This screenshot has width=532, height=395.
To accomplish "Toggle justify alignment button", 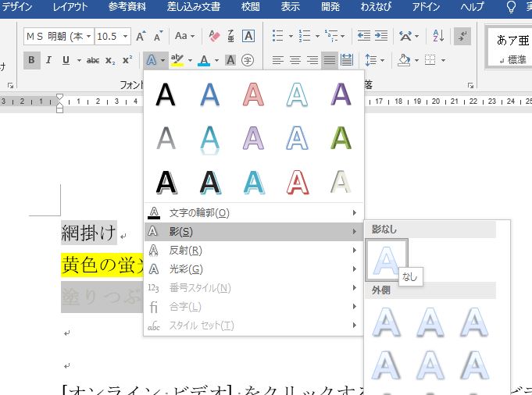I will (x=329, y=60).
